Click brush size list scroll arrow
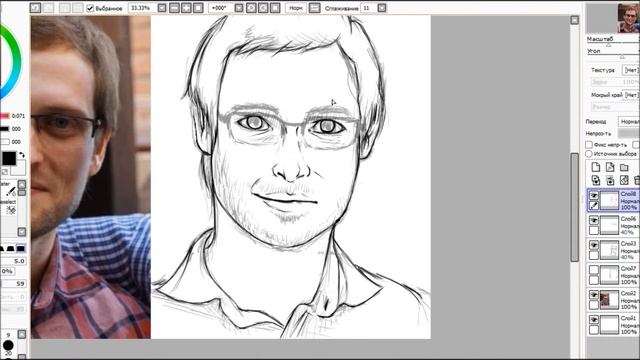 22,334
